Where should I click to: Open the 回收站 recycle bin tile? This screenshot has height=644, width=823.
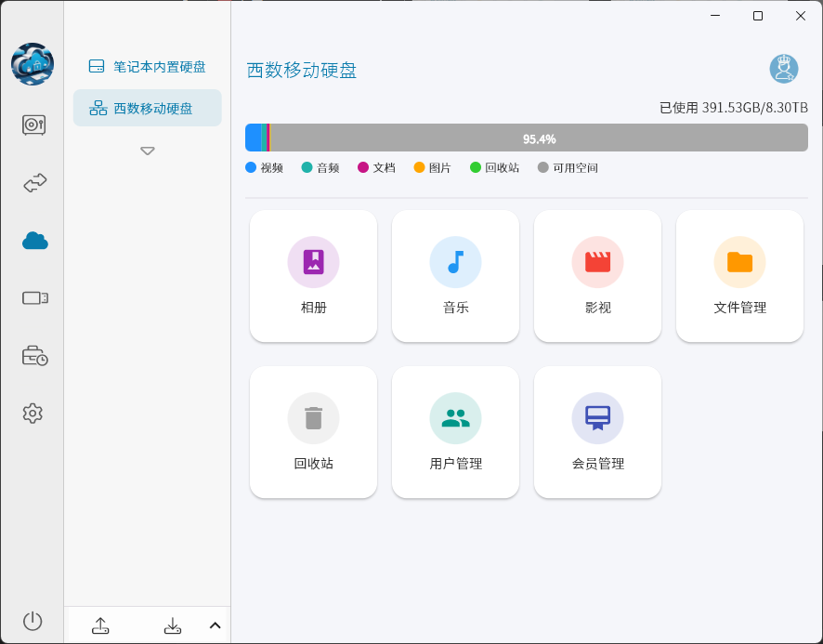pos(313,432)
